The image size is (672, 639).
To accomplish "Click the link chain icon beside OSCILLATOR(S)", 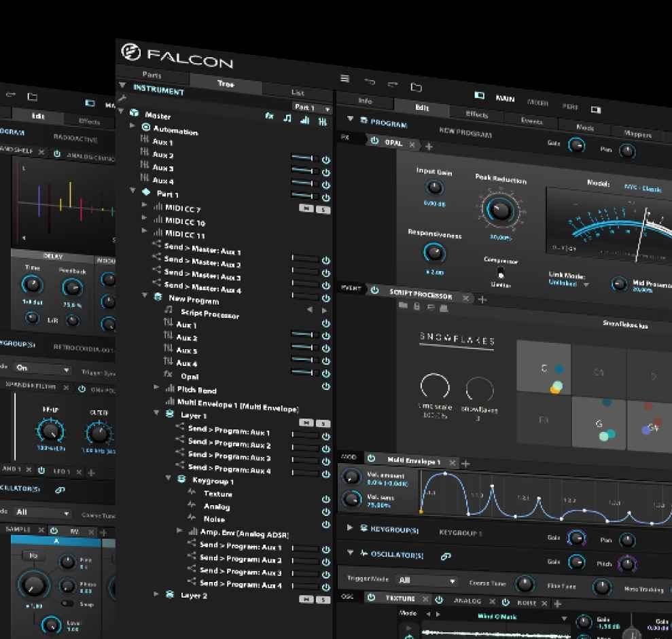I will pyautogui.click(x=446, y=556).
